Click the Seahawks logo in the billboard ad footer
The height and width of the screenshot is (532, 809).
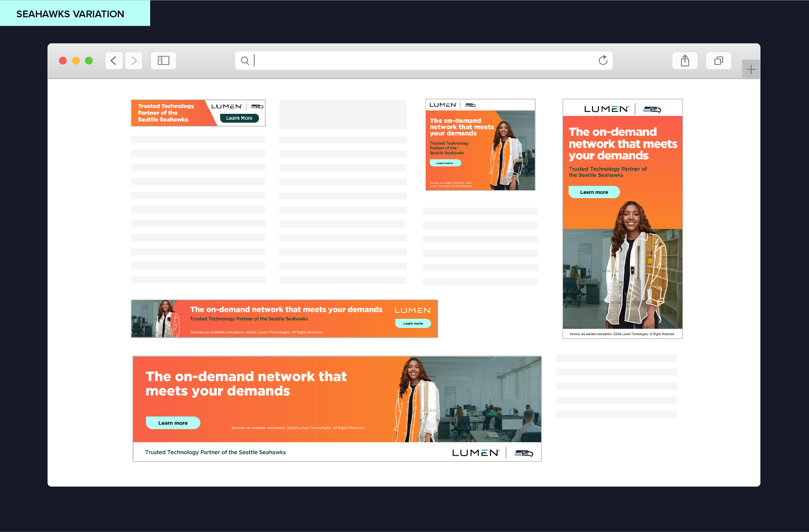tap(524, 453)
